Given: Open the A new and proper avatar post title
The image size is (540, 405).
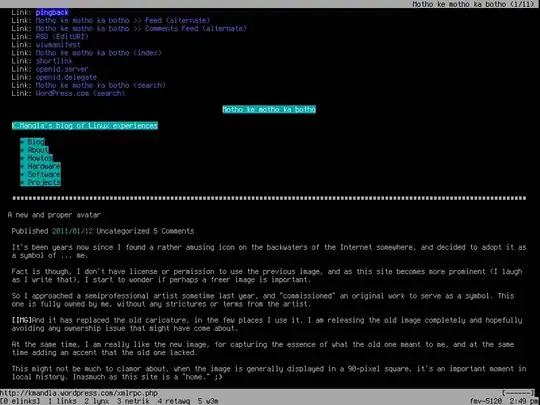Looking at the screenshot, I should coord(54,215).
